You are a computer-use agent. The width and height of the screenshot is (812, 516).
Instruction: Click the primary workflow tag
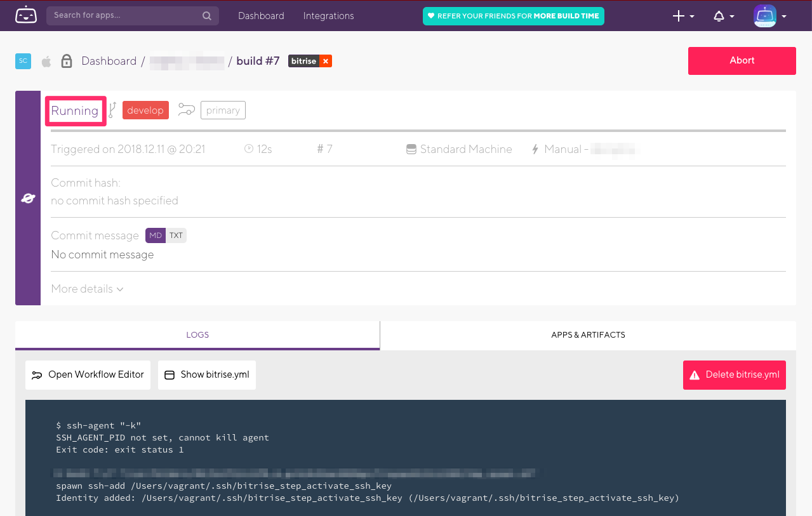223,110
